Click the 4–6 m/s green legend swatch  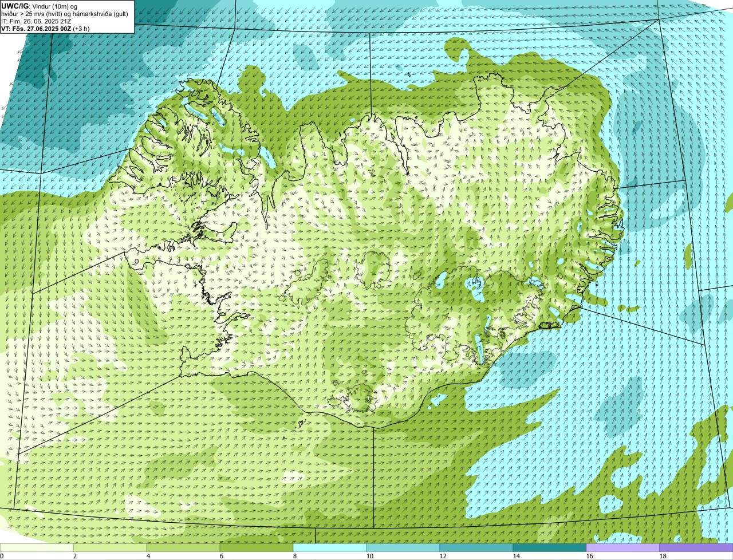184,547
